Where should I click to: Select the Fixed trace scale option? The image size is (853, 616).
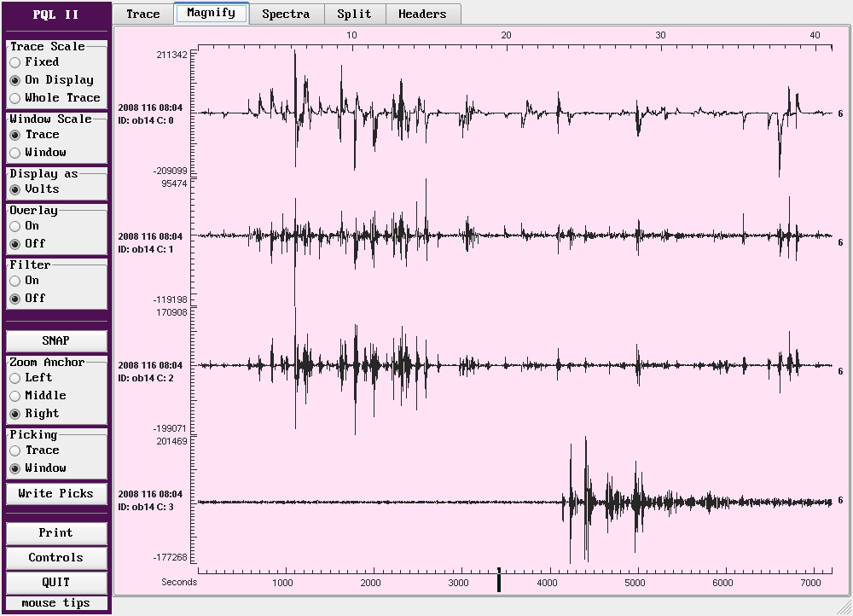pyautogui.click(x=15, y=62)
